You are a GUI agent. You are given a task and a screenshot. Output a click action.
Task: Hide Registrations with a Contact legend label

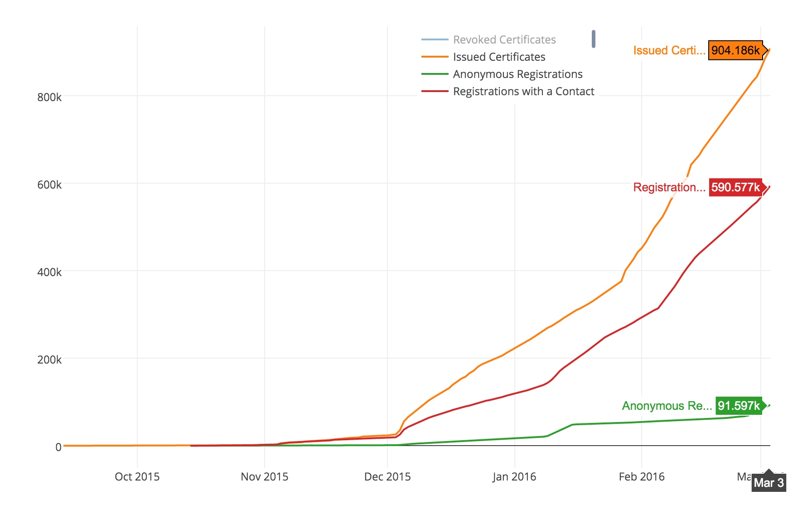(x=523, y=92)
